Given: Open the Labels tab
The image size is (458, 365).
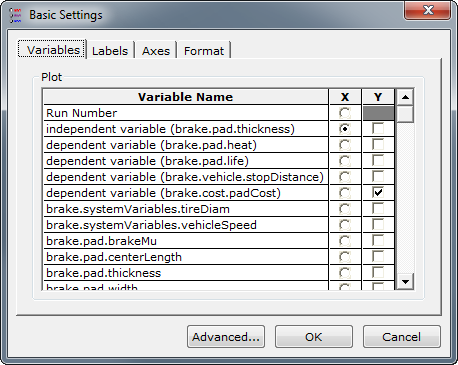Looking at the screenshot, I should point(110,51).
